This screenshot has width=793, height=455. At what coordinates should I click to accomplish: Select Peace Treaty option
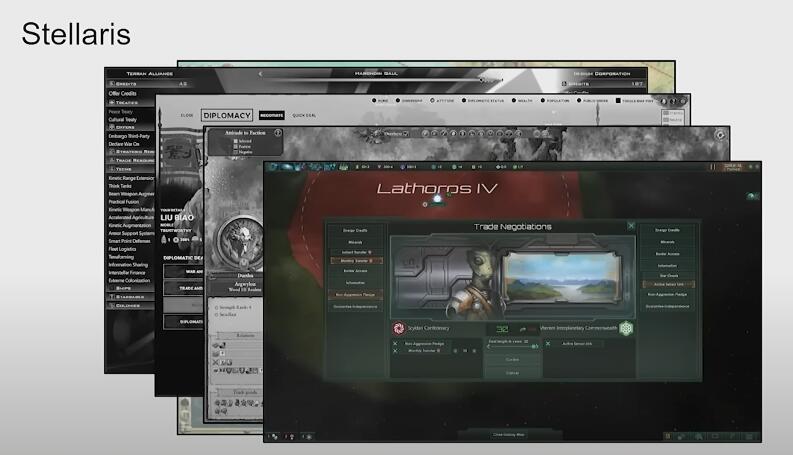pos(120,112)
